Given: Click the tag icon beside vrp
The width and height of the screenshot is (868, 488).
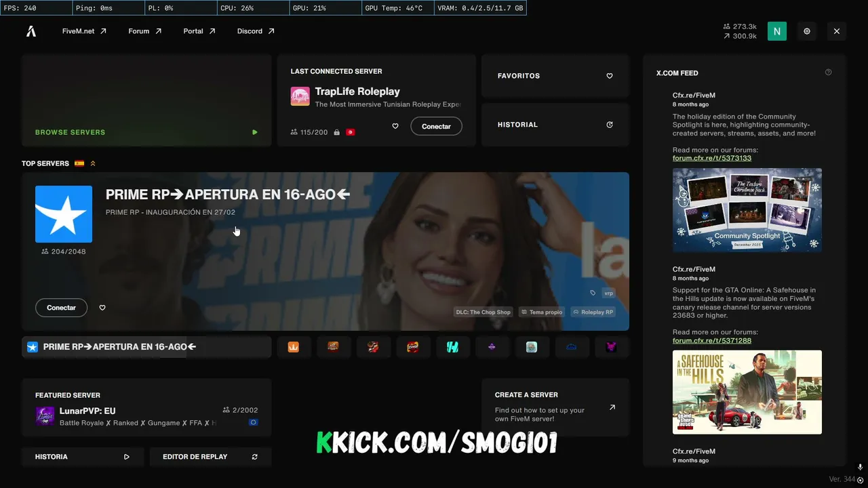Looking at the screenshot, I should [x=593, y=293].
